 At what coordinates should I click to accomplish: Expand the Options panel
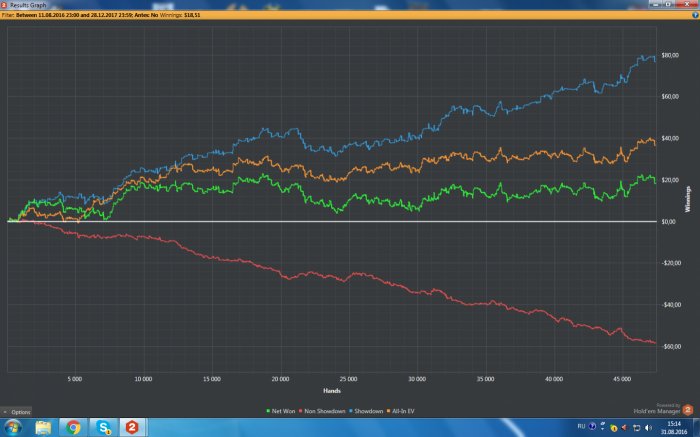point(16,412)
